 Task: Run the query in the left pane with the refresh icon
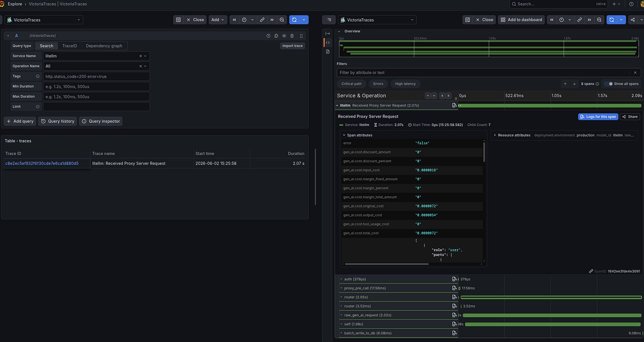(294, 20)
